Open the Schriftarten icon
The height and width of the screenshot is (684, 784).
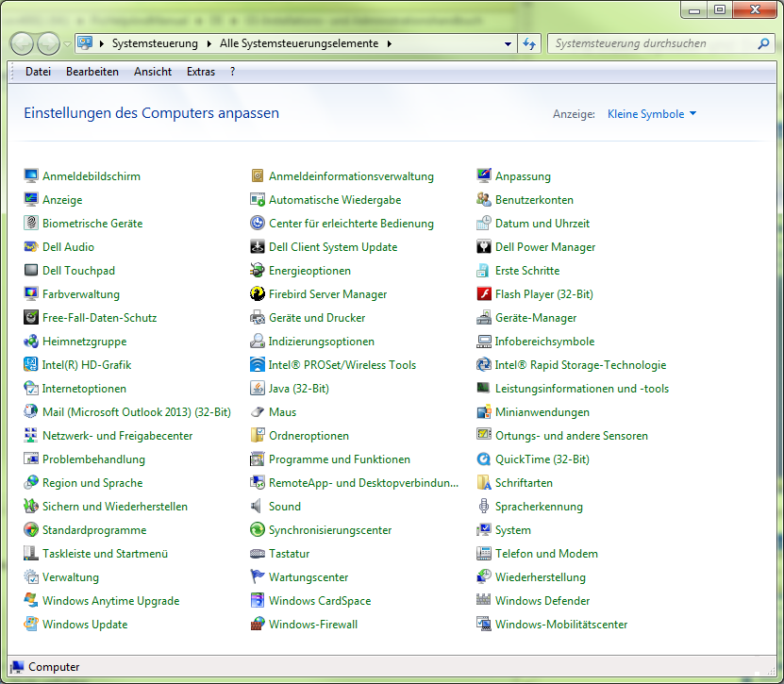[483, 482]
